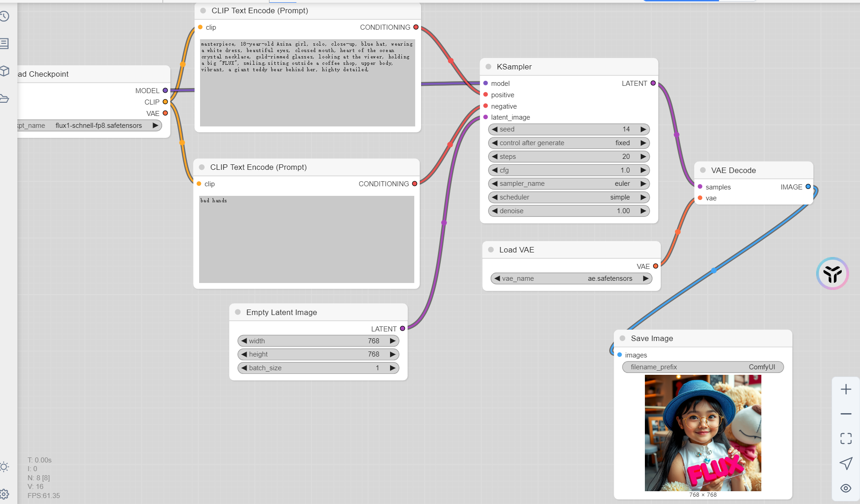Collapse the Save Image node via its dot
The width and height of the screenshot is (860, 504).
tap(623, 338)
